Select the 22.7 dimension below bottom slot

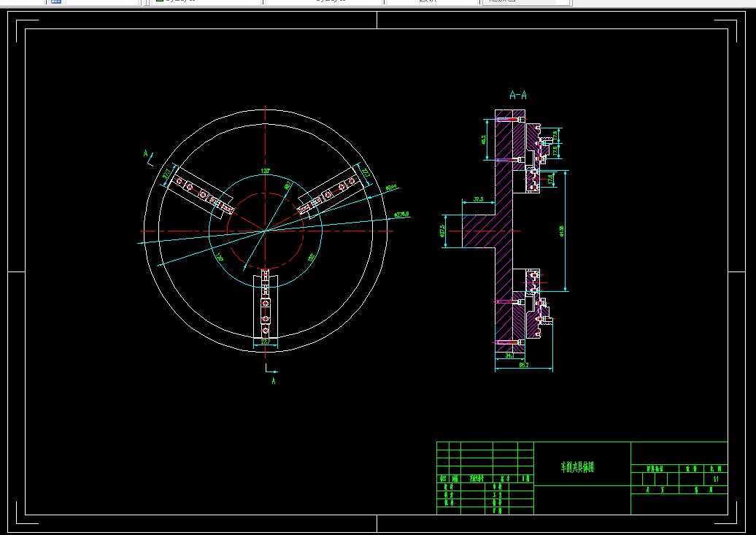(x=266, y=342)
